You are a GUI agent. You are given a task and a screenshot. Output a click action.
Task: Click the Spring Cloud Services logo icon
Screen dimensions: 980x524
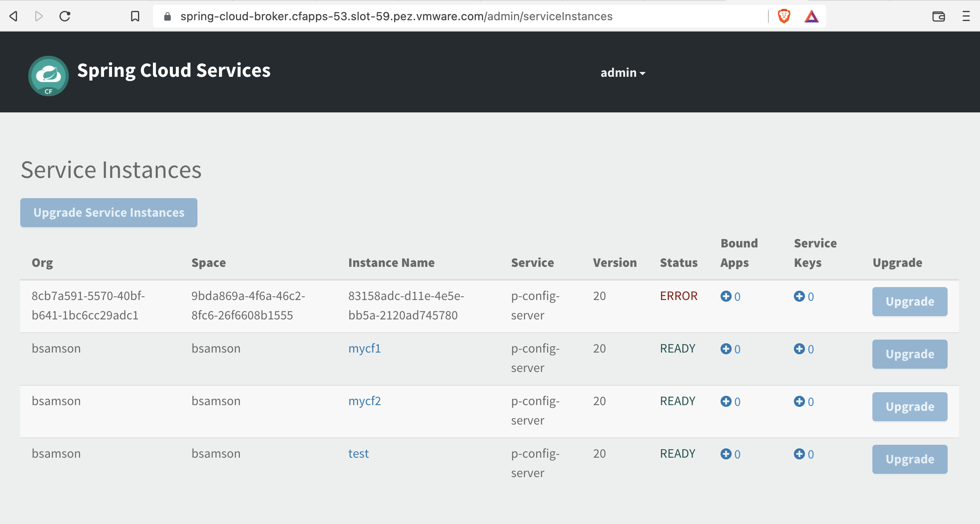tap(48, 76)
